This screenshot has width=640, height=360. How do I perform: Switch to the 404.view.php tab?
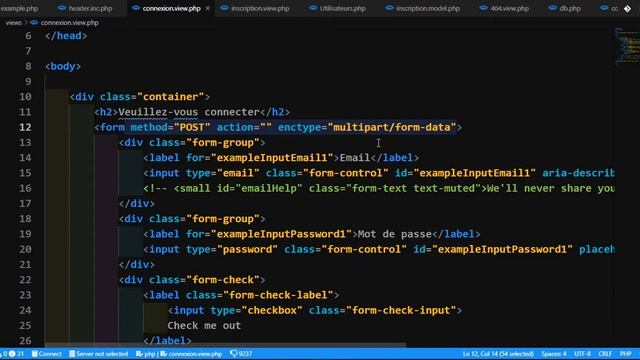509,8
